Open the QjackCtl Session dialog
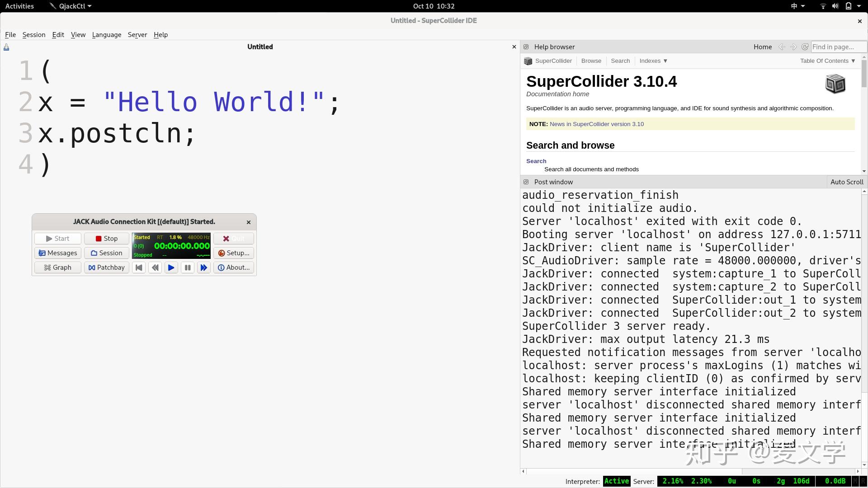Viewport: 868px width, 488px height. (106, 253)
